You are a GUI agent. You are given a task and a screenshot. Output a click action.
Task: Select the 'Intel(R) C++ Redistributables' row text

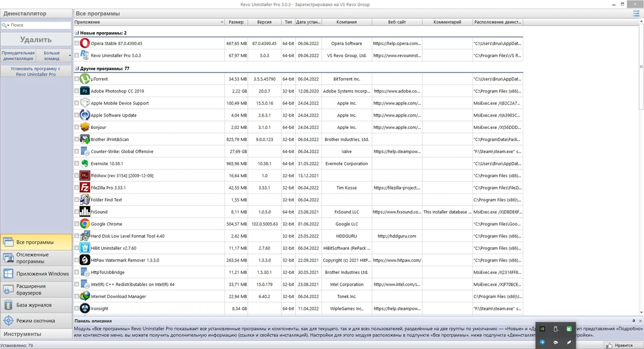click(x=133, y=284)
